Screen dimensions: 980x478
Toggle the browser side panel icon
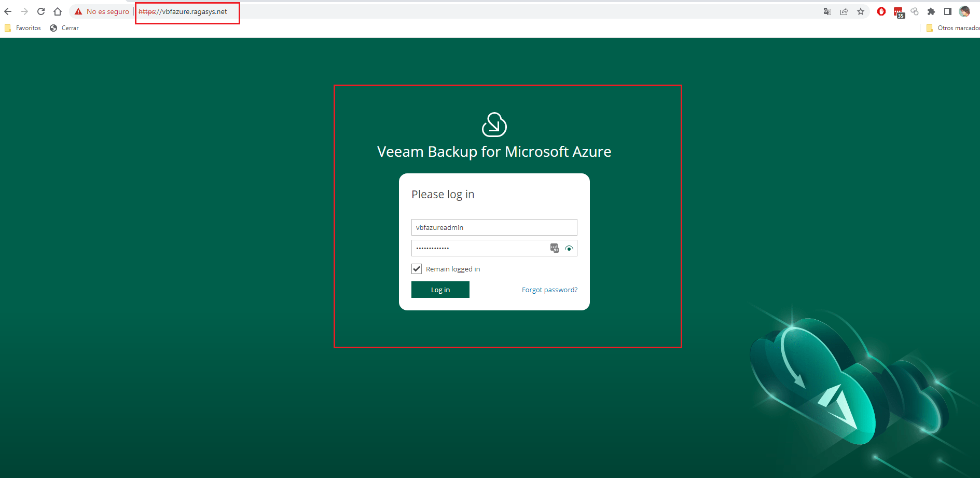948,11
